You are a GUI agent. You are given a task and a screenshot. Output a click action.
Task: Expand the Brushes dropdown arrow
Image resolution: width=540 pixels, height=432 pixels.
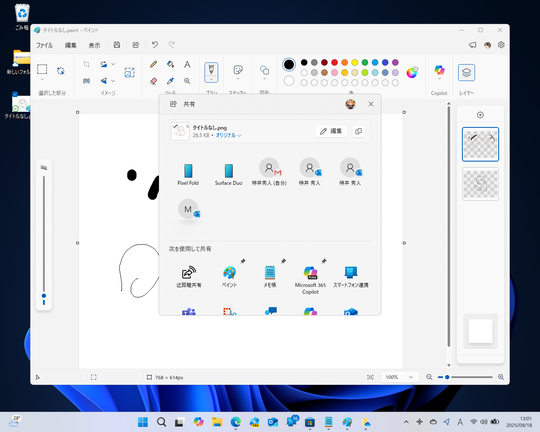(211, 79)
